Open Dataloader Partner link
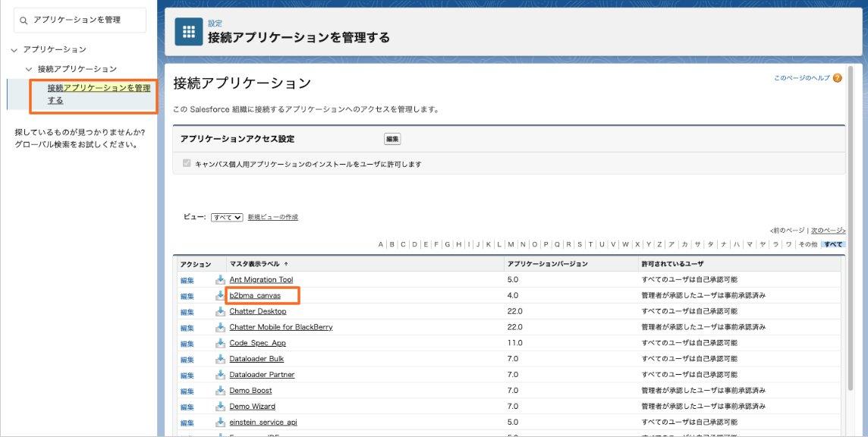The height and width of the screenshot is (437, 868). tap(263, 375)
